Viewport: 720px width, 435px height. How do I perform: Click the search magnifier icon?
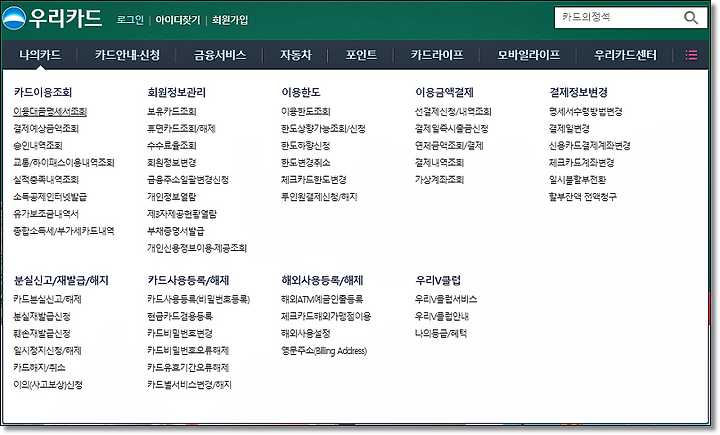[x=691, y=18]
